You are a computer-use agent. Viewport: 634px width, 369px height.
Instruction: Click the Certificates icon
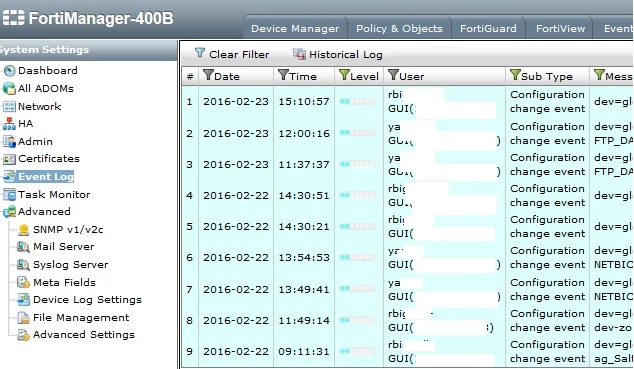coord(9,159)
